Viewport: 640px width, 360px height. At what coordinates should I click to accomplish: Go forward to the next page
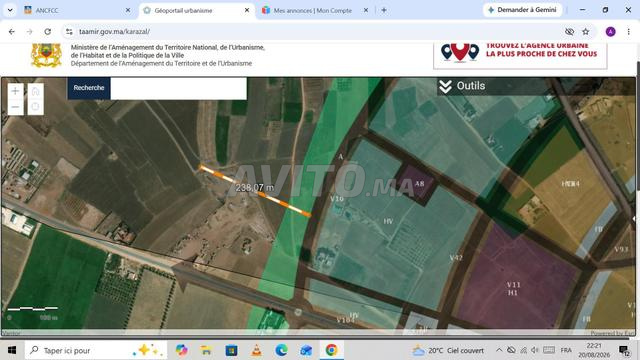click(29, 31)
